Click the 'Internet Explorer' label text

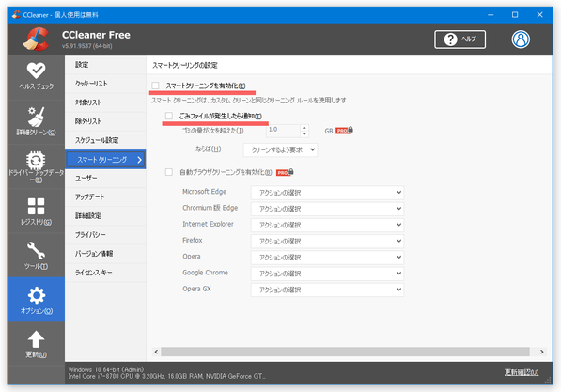pyautogui.click(x=208, y=224)
